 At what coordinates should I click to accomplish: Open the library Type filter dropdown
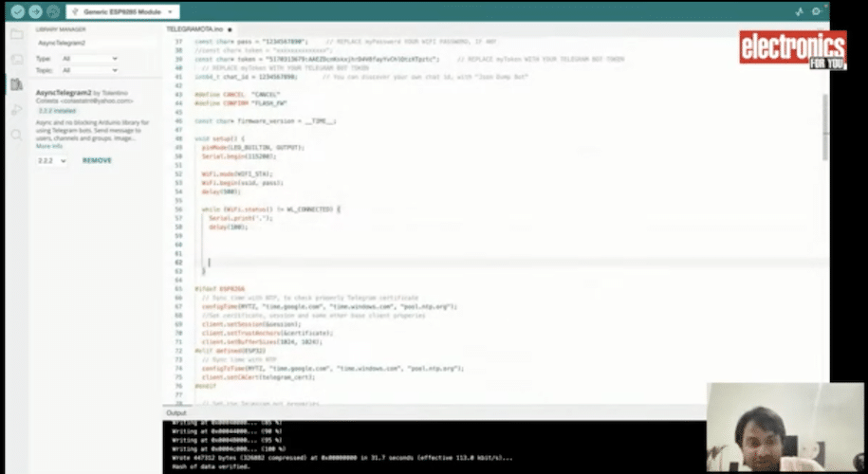coord(89,59)
